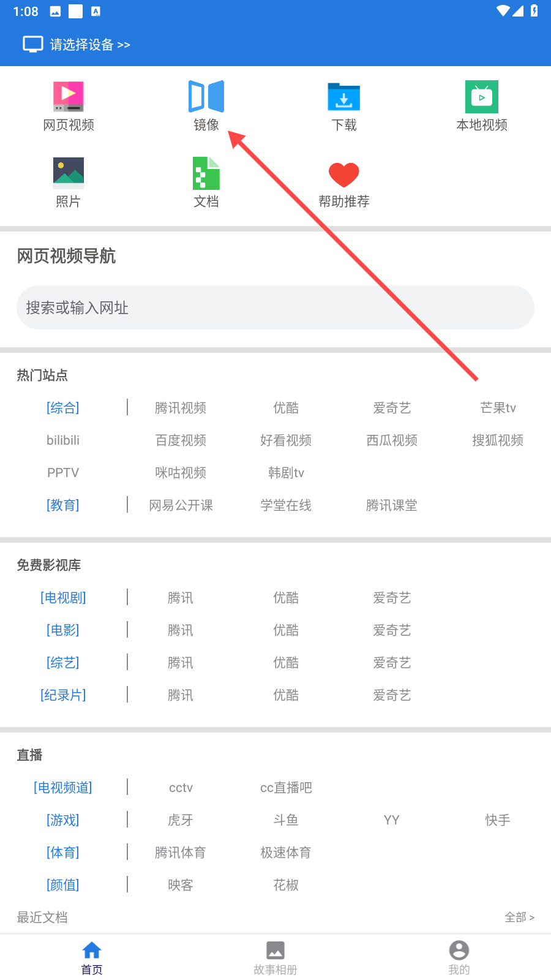Open the 网页视频 web video icon

click(69, 97)
